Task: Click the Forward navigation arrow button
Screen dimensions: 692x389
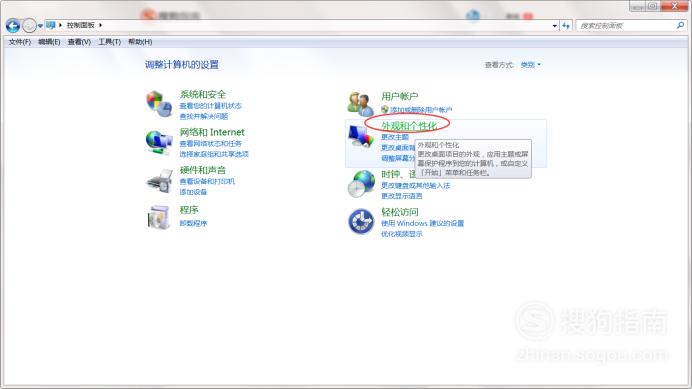Action: point(29,26)
